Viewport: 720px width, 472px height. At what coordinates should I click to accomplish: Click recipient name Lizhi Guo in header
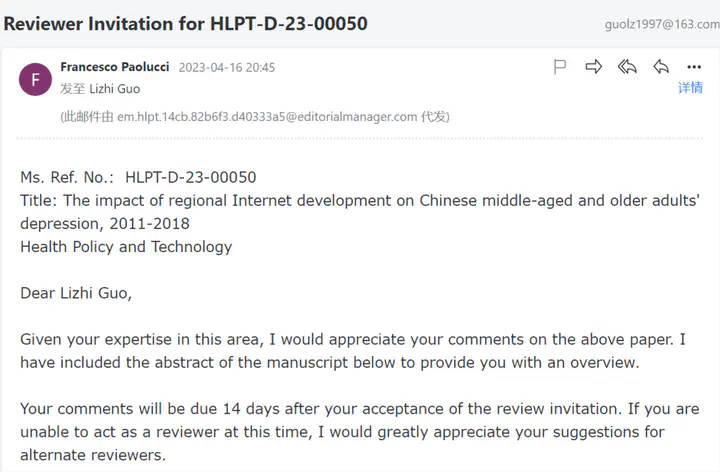(x=113, y=89)
